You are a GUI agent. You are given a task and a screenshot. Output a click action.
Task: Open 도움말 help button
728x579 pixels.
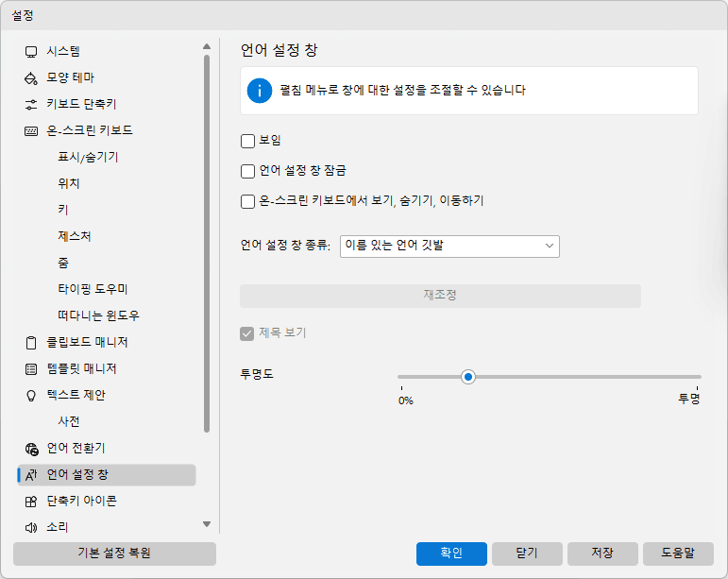click(678, 553)
